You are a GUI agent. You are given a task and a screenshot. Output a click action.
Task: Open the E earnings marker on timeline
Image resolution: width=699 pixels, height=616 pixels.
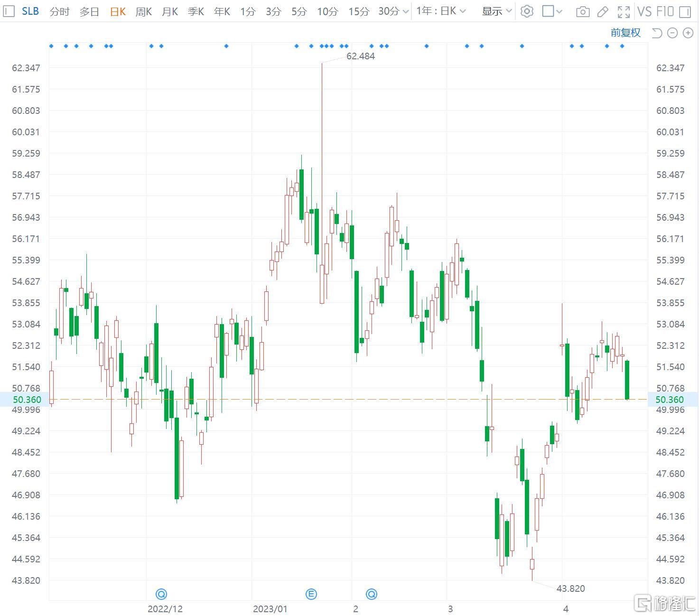[311, 594]
